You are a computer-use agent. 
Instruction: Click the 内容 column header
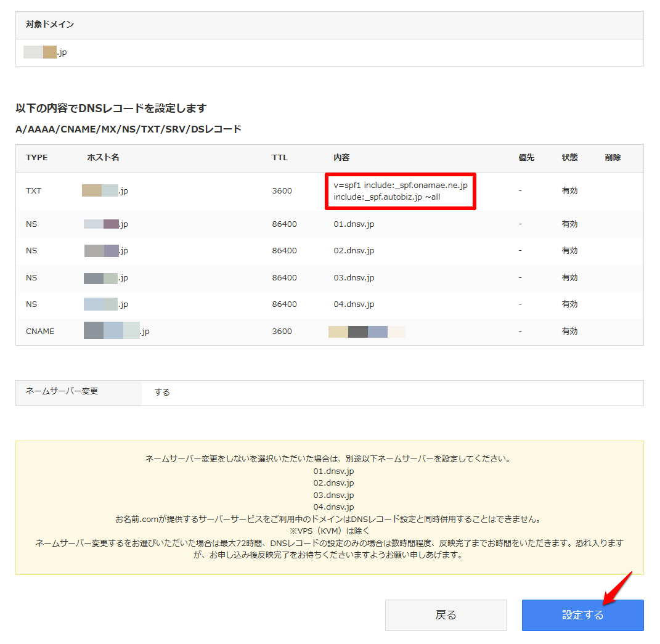[x=341, y=158]
